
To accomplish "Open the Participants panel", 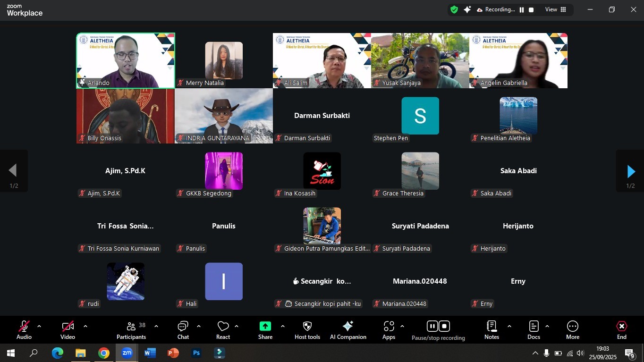I will 131,330.
